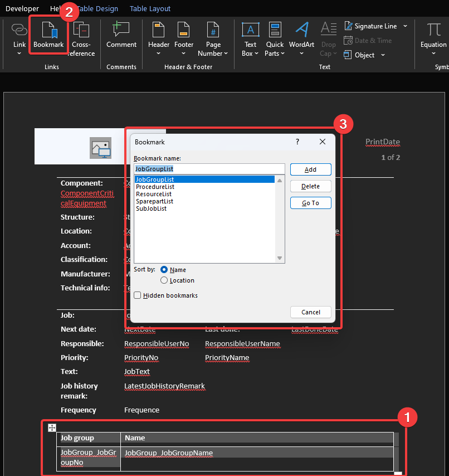Viewport: 449px width, 476px height.
Task: Expand Signature Line dropdown arrow
Action: pos(406,26)
